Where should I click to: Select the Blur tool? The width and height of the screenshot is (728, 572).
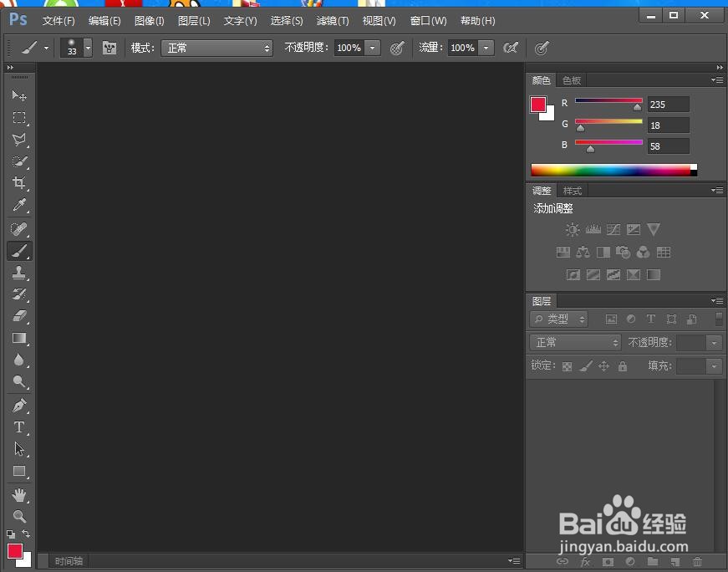point(19,360)
